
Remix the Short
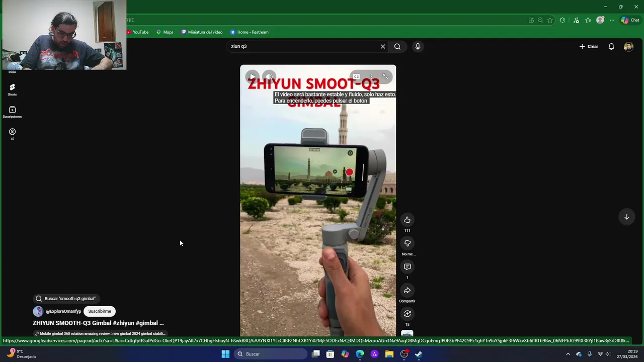pyautogui.click(x=408, y=314)
